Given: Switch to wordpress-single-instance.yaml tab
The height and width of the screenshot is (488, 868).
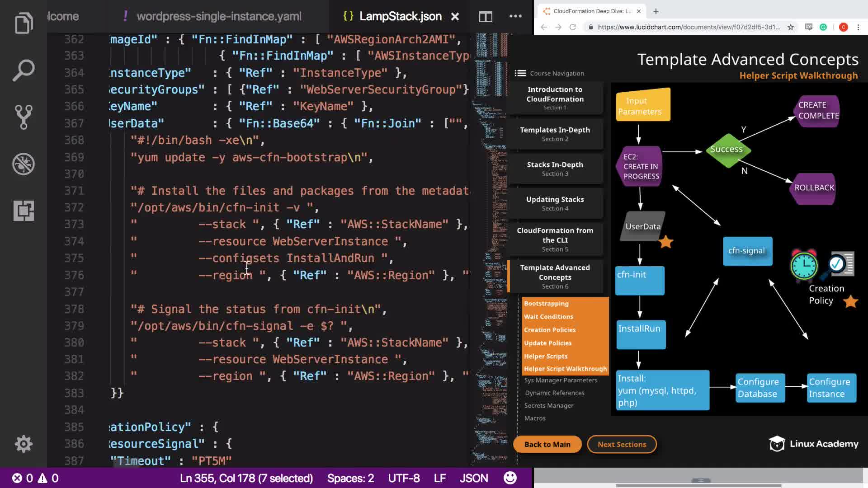Looking at the screenshot, I should point(219,17).
